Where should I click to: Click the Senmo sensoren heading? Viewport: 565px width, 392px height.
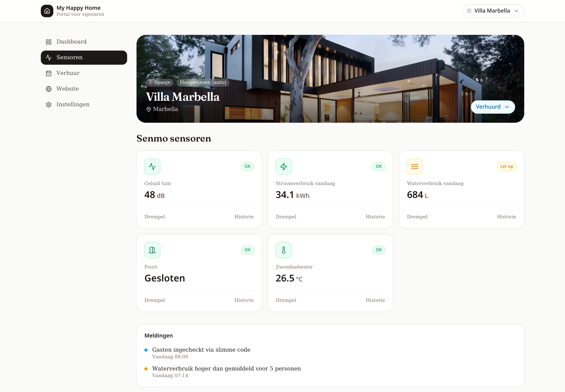point(174,139)
